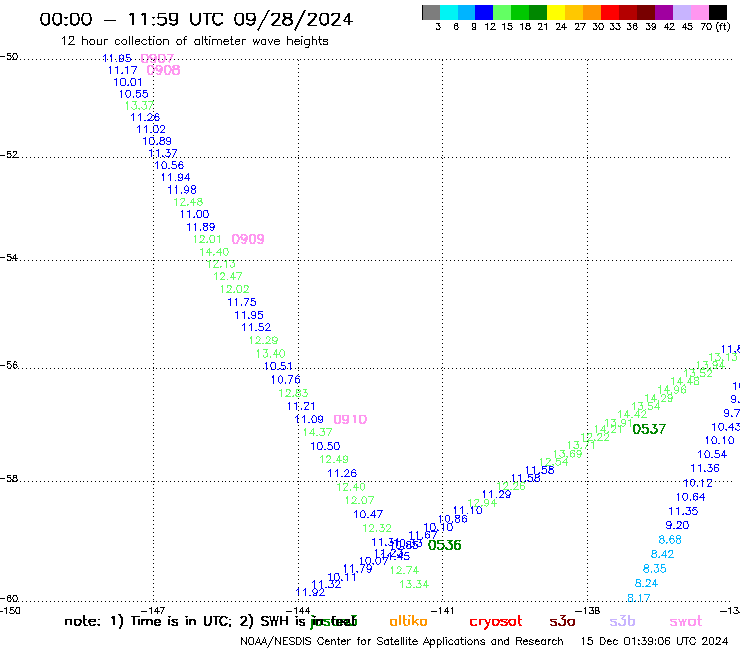Click the purple 39-42 ft legend swatch

(664, 12)
